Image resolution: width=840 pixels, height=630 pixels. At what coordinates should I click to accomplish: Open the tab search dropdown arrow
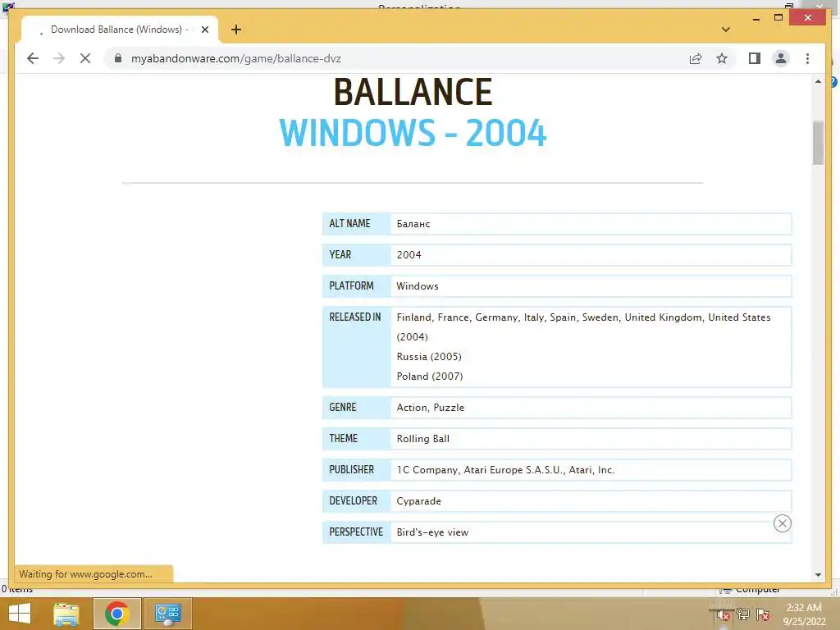726,30
